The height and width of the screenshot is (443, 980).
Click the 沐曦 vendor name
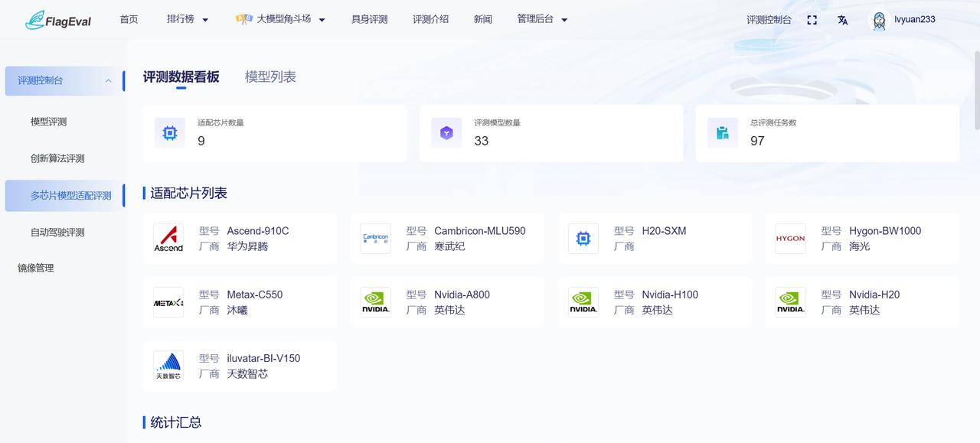point(237,310)
